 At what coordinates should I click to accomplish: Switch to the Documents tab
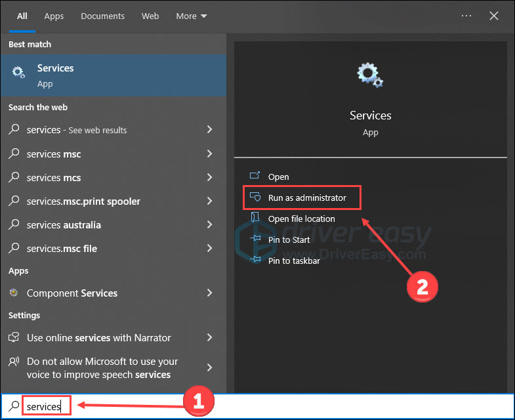(x=102, y=16)
